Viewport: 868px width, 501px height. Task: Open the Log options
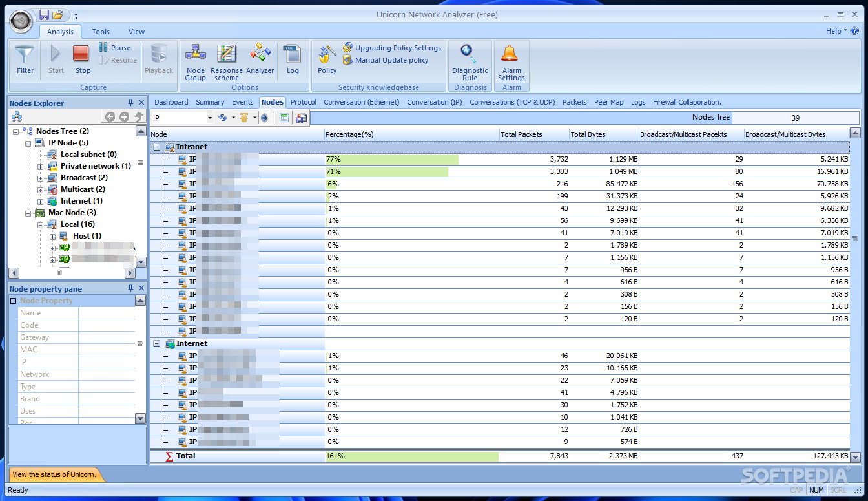click(293, 60)
